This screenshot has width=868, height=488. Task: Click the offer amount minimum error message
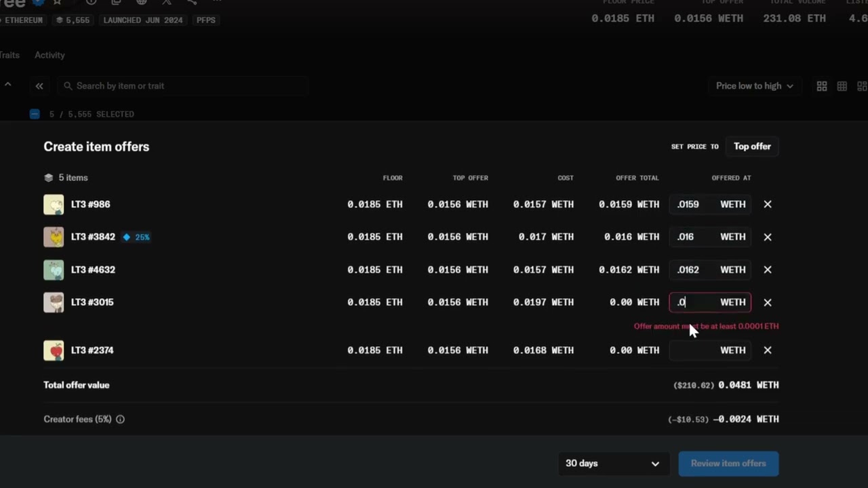click(706, 326)
